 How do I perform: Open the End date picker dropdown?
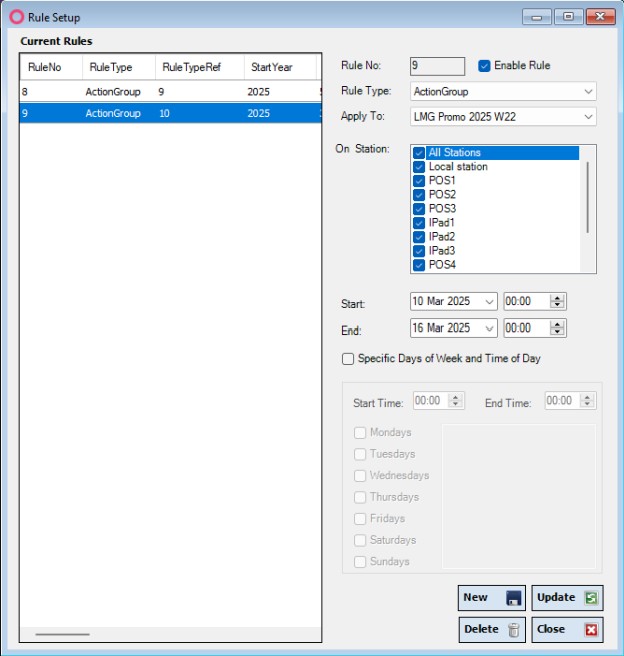489,329
